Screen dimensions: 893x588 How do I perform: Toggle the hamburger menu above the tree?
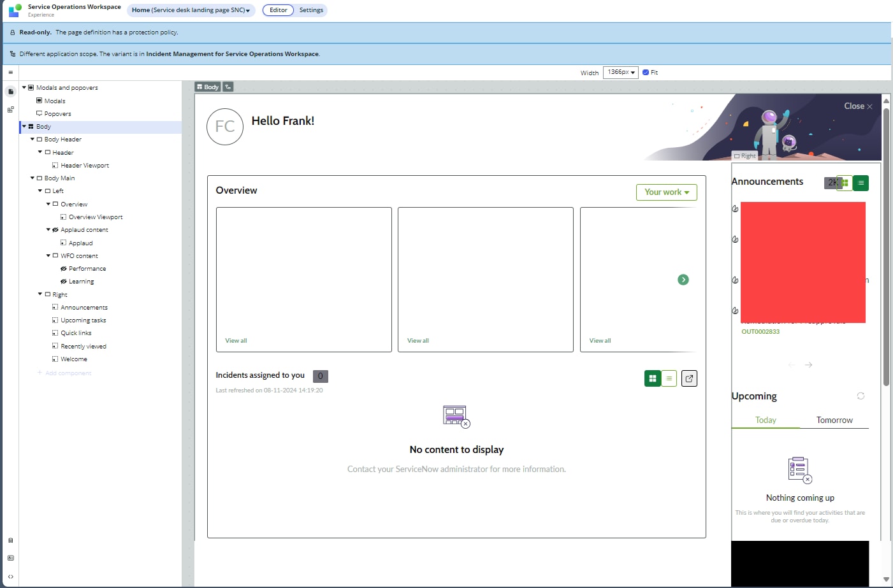11,73
